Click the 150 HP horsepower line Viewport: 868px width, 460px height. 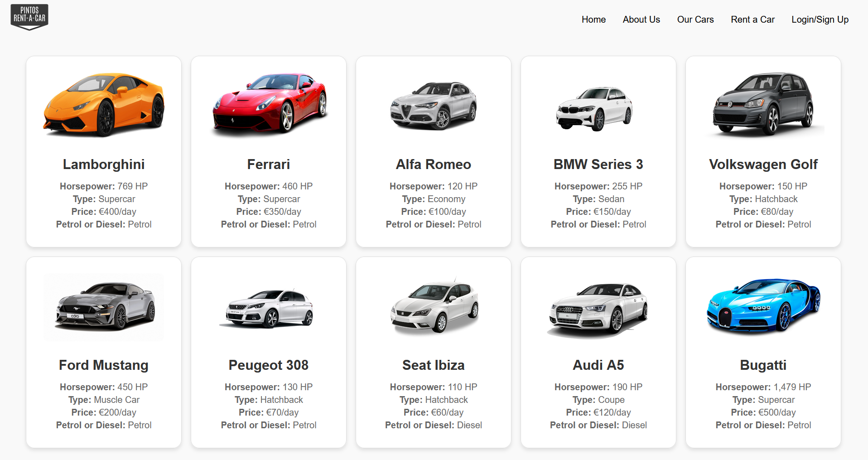tap(763, 186)
